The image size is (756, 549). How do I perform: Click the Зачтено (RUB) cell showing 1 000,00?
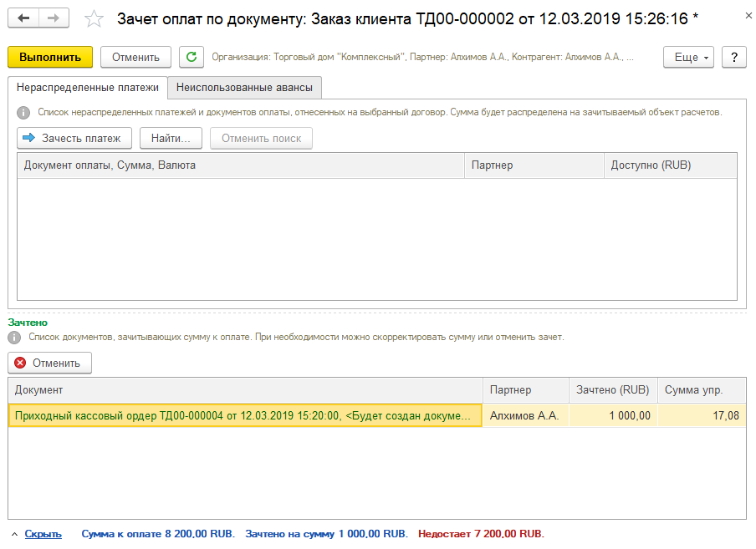click(612, 415)
